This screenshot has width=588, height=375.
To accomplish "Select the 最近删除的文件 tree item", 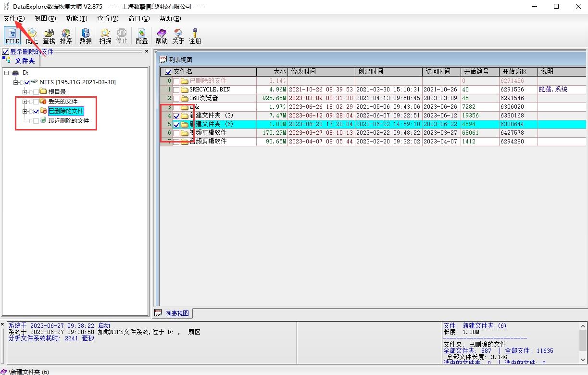I will (x=68, y=121).
